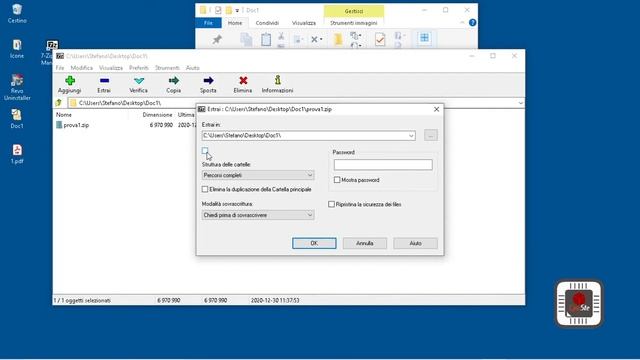640x360 pixels.
Task: Confirm extraction with the OK button
Action: click(x=314, y=243)
